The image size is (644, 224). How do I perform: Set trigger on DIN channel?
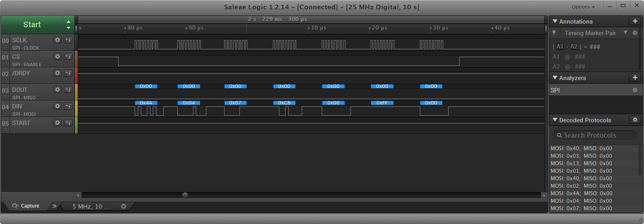(68, 106)
